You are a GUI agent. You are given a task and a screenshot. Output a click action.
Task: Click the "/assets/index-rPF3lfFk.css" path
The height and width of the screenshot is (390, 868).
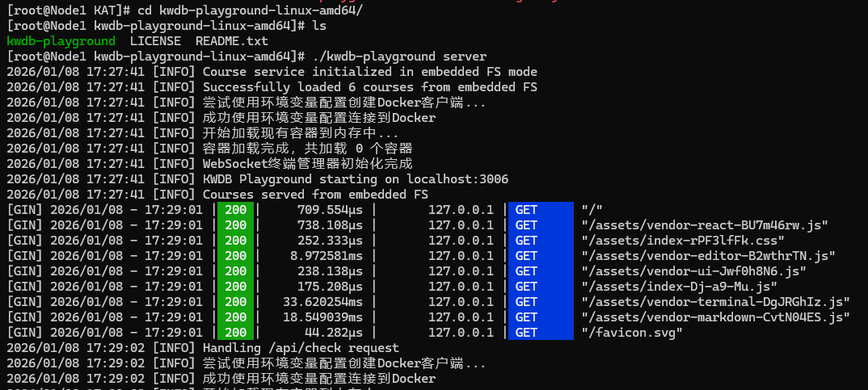tap(683, 241)
